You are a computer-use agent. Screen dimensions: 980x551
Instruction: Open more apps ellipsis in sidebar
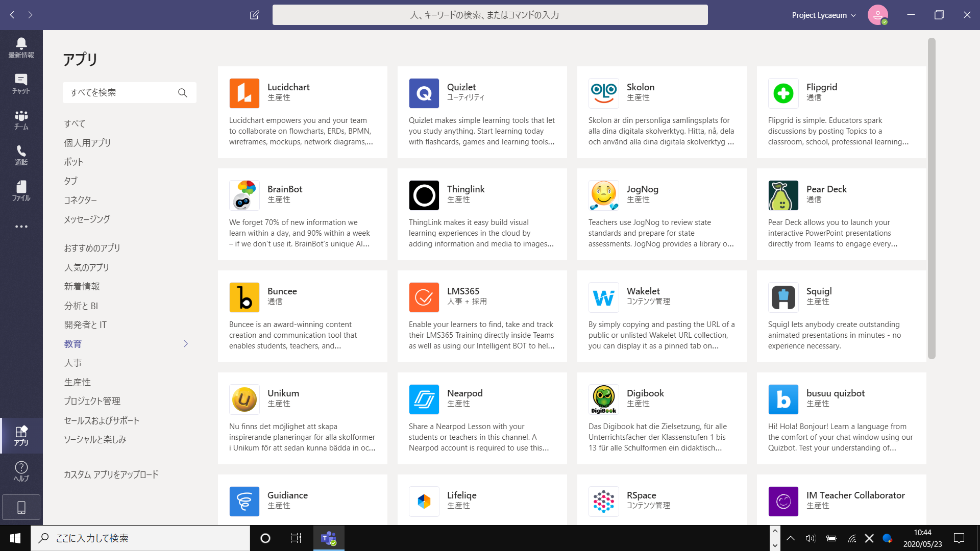[21, 227]
